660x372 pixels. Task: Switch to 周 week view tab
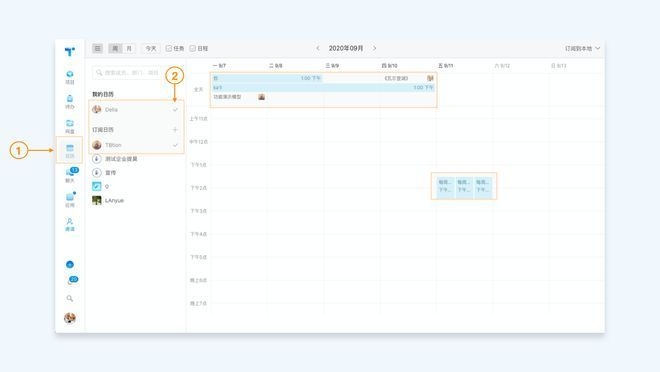[x=115, y=48]
